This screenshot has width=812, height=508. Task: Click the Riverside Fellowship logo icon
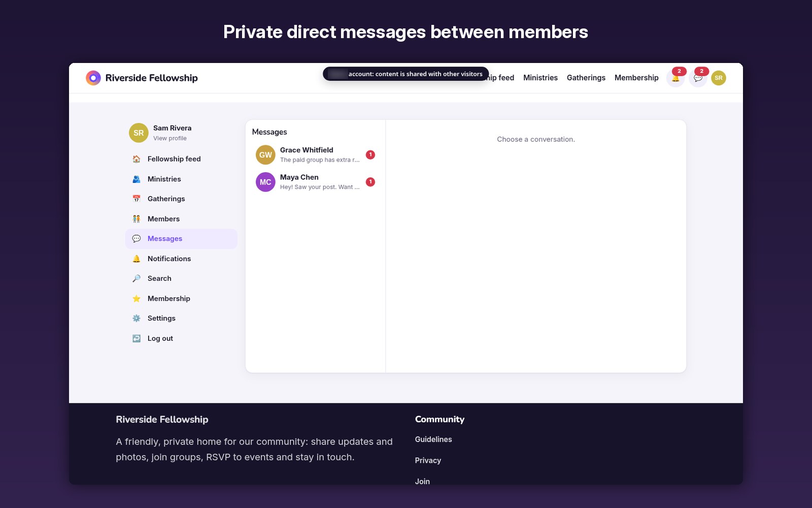93,78
